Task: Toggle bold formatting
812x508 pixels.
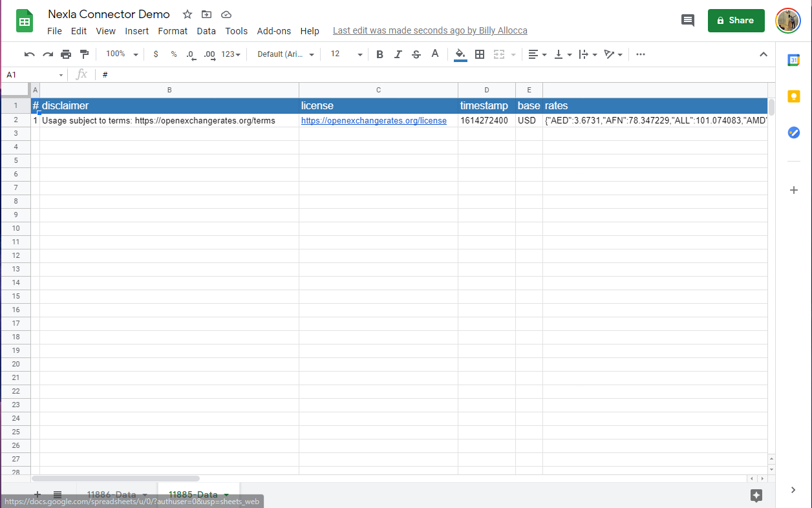Action: pyautogui.click(x=379, y=54)
